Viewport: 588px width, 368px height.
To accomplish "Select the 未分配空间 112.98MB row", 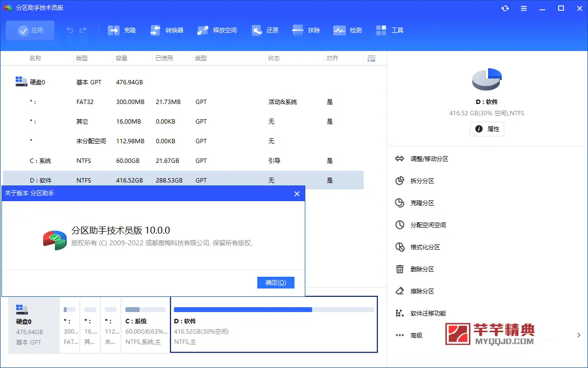I will coord(183,141).
